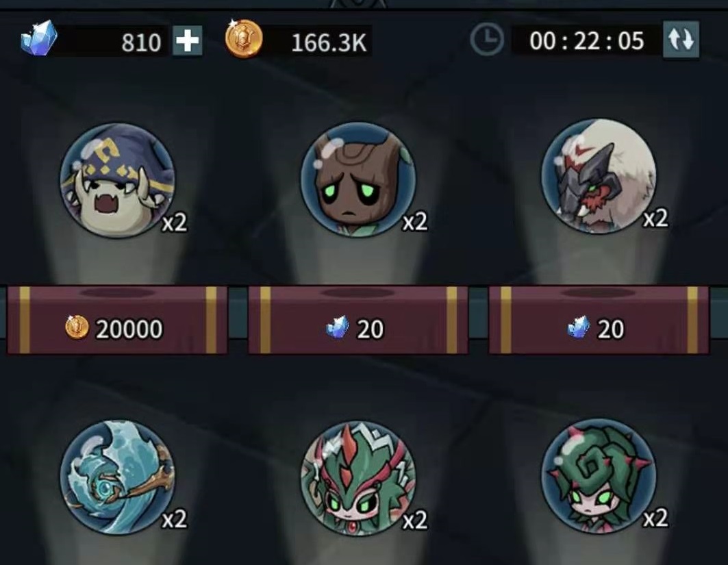The width and height of the screenshot is (728, 565).
Task: Select the sad tree stump hero shard
Action: (x=358, y=179)
